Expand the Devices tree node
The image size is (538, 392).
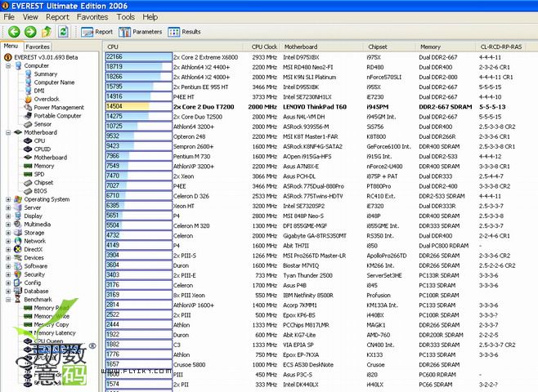coord(8,258)
